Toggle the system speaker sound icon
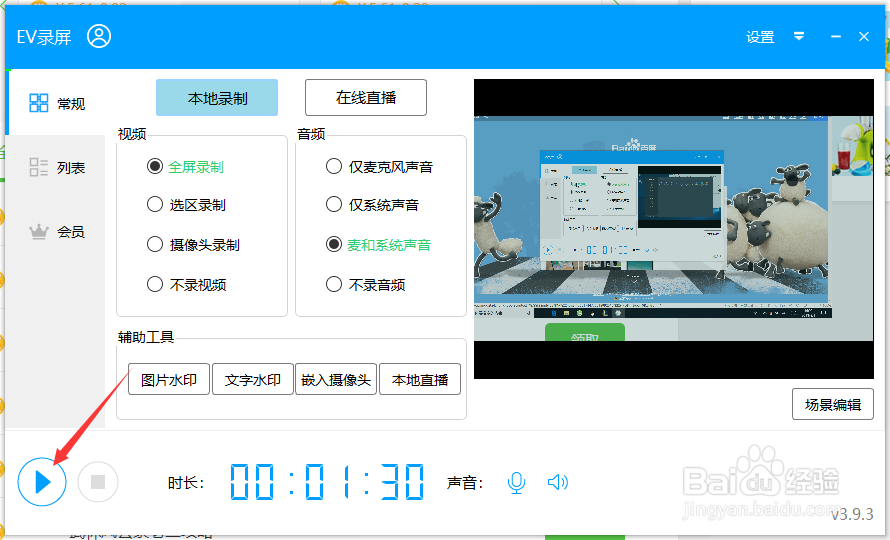 tap(557, 483)
